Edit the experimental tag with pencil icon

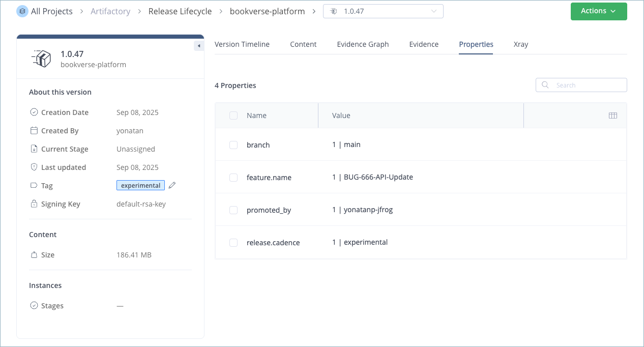[172, 185]
